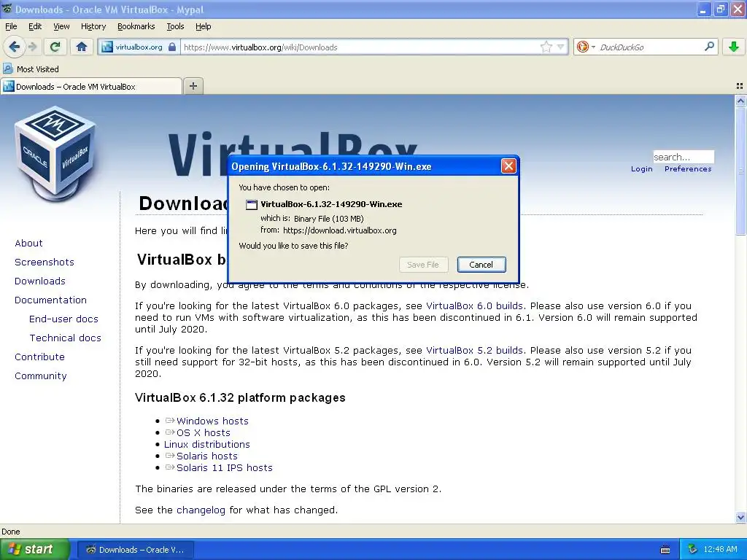
Task: Click the padlock security icon in address bar
Action: [172, 47]
